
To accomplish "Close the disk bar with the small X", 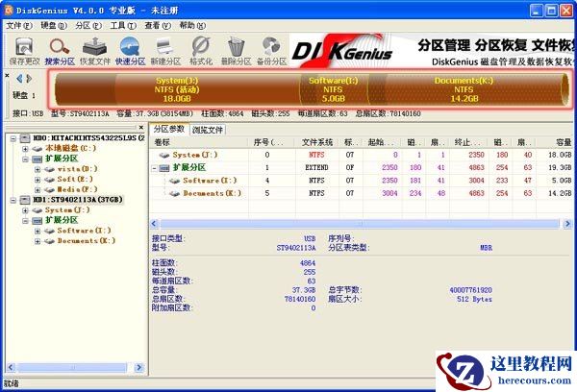I will pyautogui.click(x=7, y=75).
